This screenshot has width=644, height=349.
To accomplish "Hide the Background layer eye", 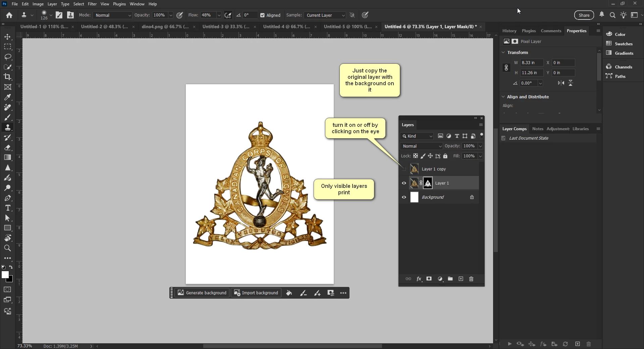I will tap(404, 197).
